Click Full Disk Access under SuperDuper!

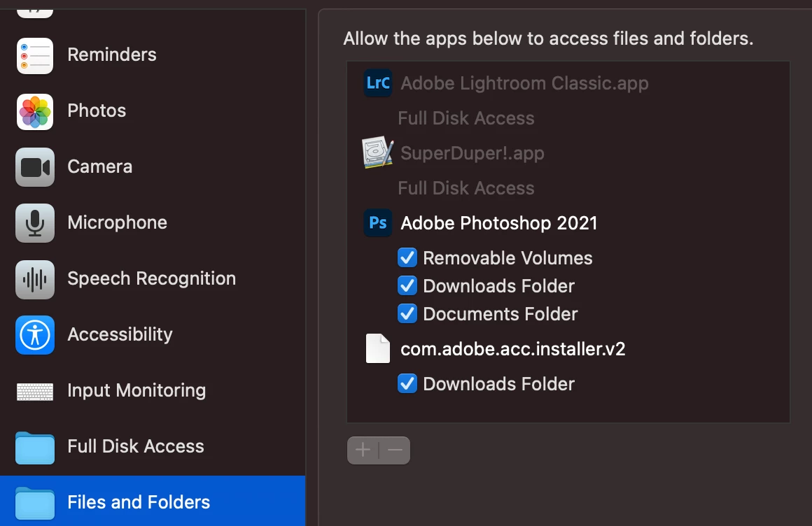[466, 188]
